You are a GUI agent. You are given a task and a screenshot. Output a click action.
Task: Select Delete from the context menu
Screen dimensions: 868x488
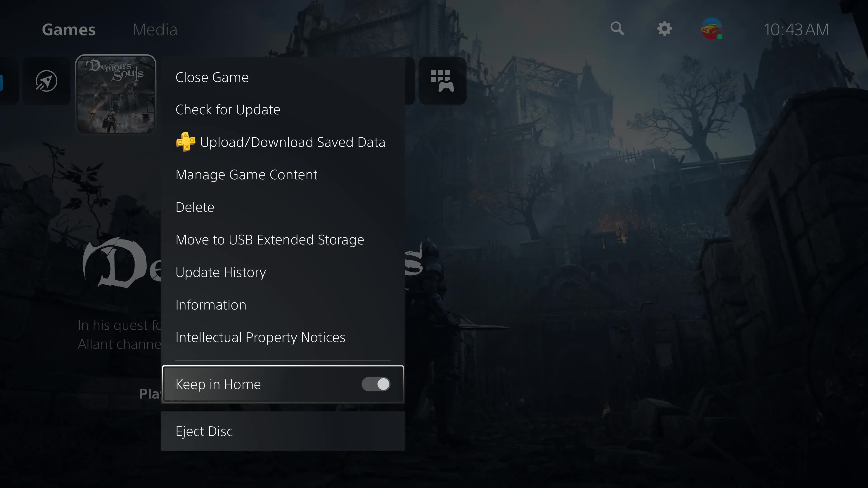click(195, 207)
